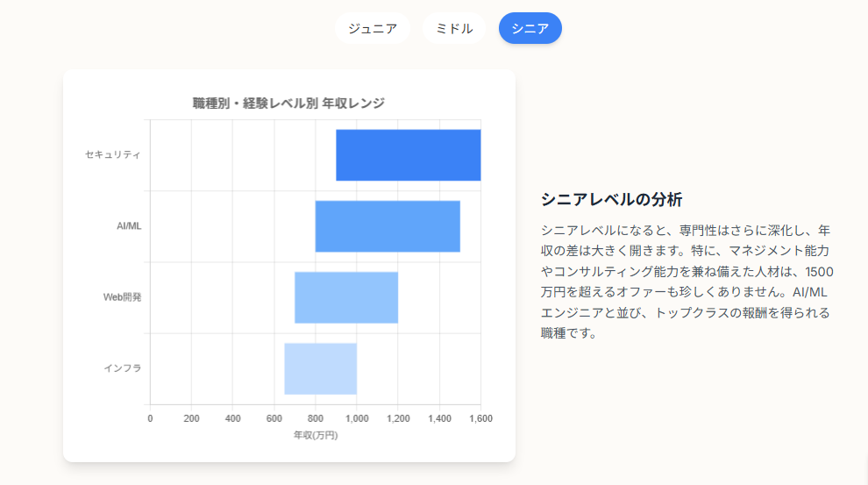Click the 1,200 tick label
The width and height of the screenshot is (868, 485).
point(398,418)
